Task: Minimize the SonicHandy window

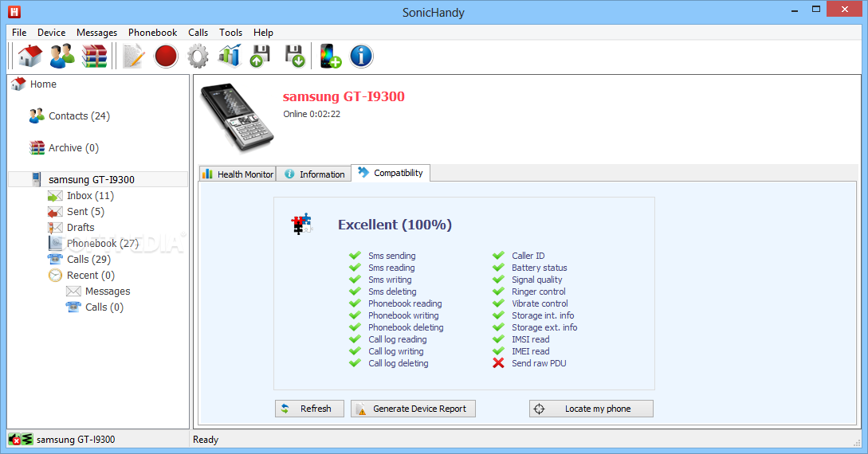Action: [x=795, y=10]
